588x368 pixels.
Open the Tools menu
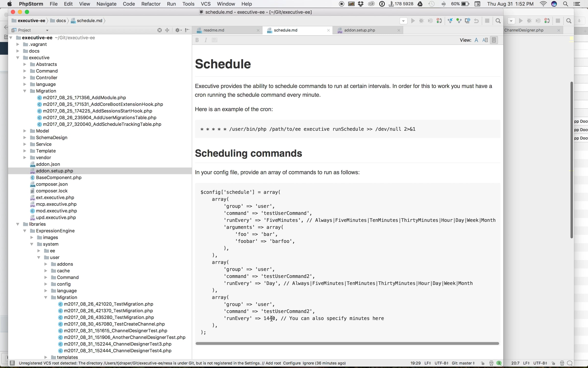coord(188,4)
